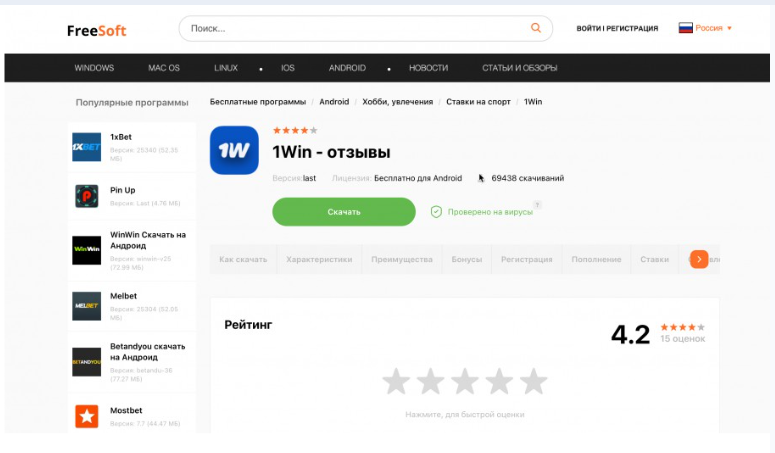Switch to Как скачать tab
This screenshot has width=775, height=453.
point(243,259)
